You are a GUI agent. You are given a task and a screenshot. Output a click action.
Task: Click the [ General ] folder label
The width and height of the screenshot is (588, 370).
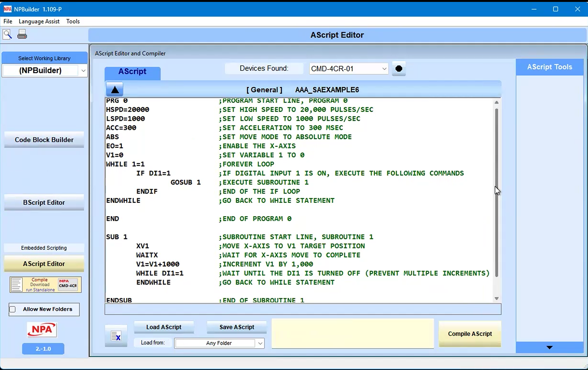pyautogui.click(x=264, y=90)
